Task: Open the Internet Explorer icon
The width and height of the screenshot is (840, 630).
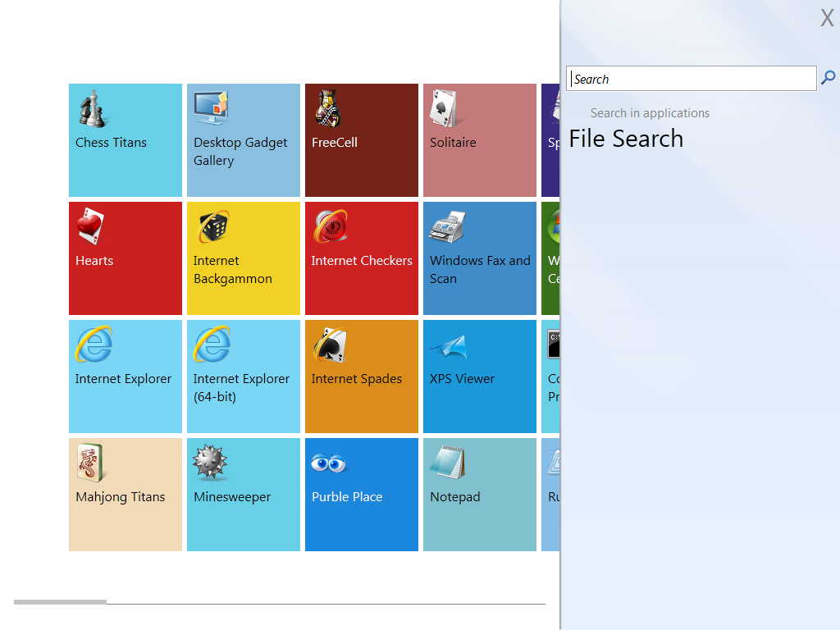Action: pyautogui.click(x=94, y=345)
